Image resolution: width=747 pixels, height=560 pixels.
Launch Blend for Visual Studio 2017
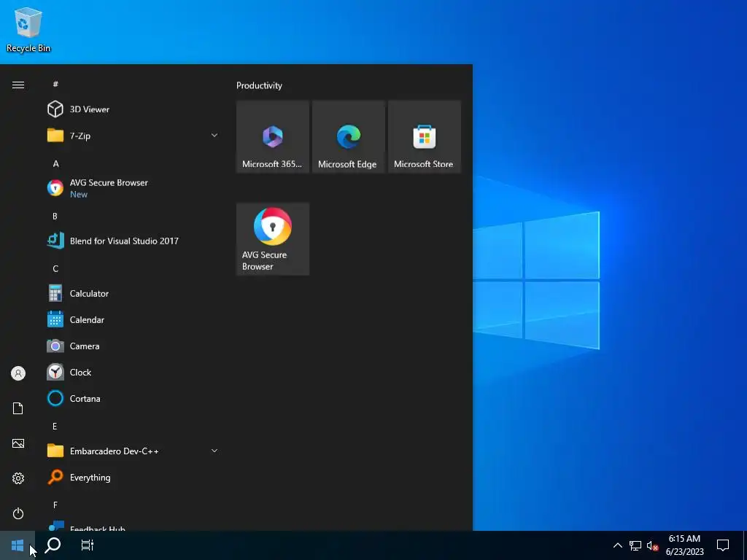133,241
